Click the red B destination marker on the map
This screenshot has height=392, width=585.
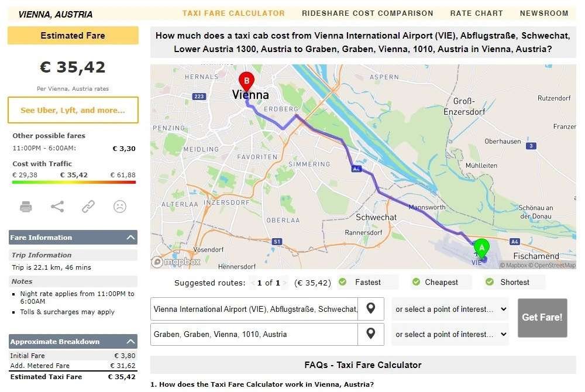tap(247, 82)
